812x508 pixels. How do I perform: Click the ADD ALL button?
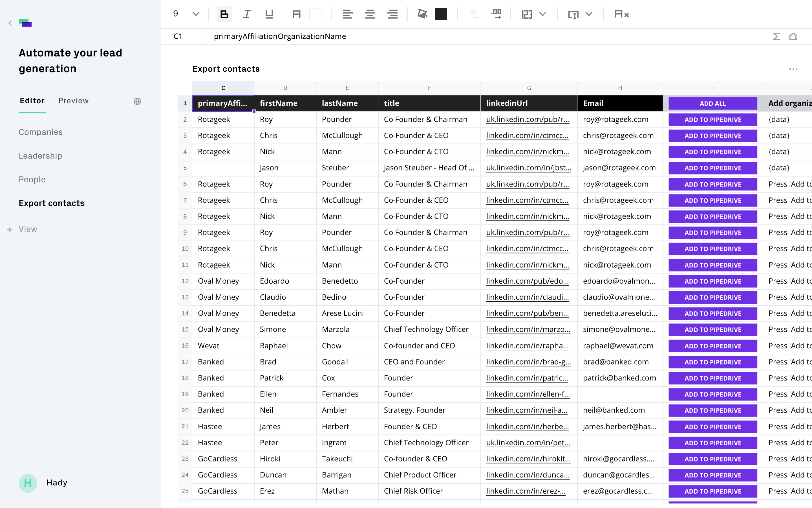(x=713, y=104)
